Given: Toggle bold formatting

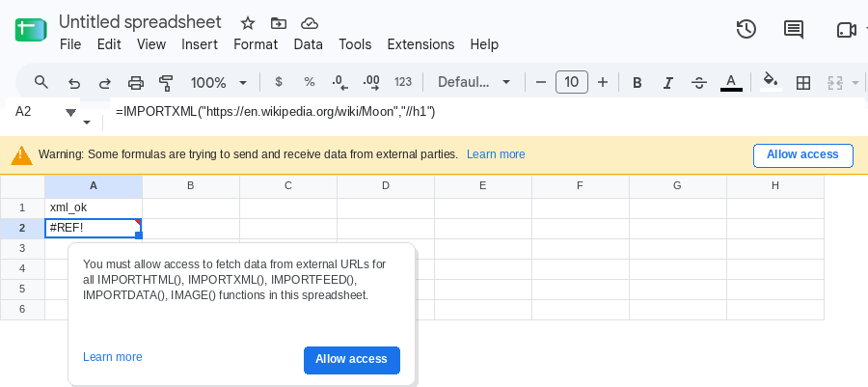Looking at the screenshot, I should click(637, 83).
